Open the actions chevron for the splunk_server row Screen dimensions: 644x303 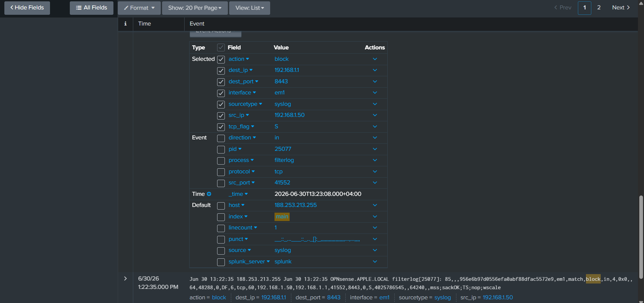pyautogui.click(x=375, y=262)
